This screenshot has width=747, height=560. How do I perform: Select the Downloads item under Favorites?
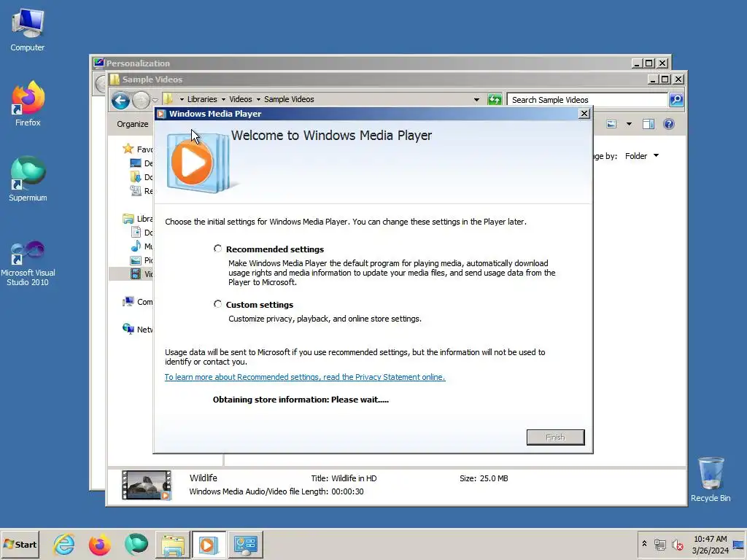point(141,177)
